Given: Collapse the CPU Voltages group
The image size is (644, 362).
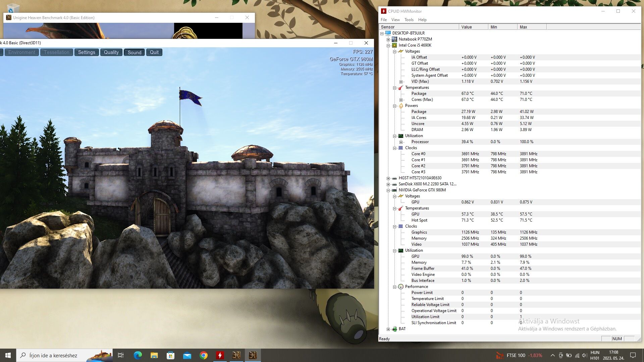Looking at the screenshot, I should click(x=395, y=51).
